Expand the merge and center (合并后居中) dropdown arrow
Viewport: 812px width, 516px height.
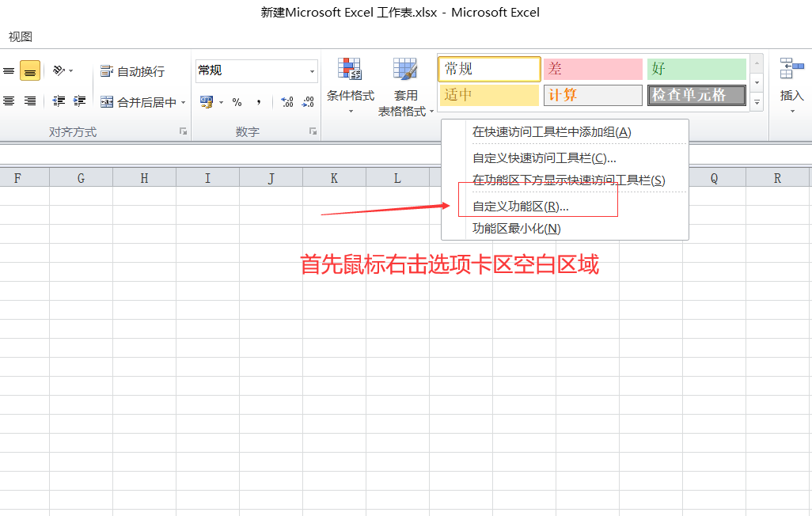pos(184,103)
